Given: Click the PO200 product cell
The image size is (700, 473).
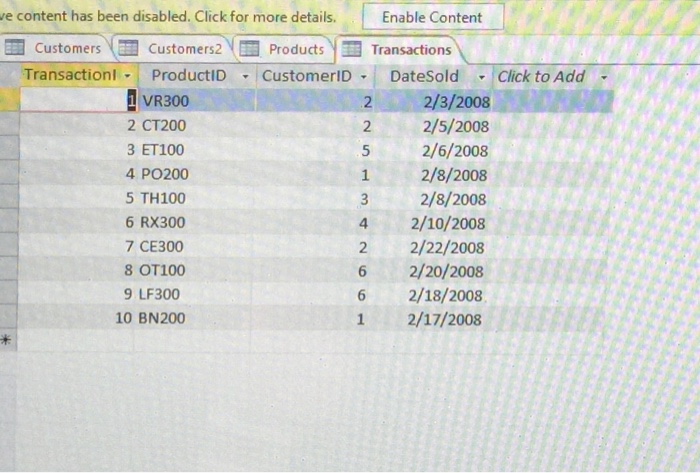Looking at the screenshot, I should tap(195, 174).
